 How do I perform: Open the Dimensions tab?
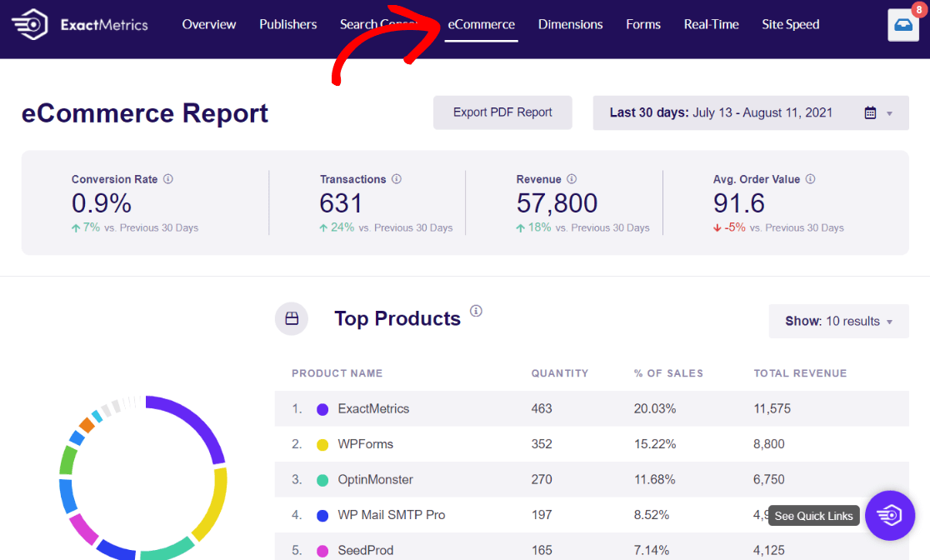(570, 24)
